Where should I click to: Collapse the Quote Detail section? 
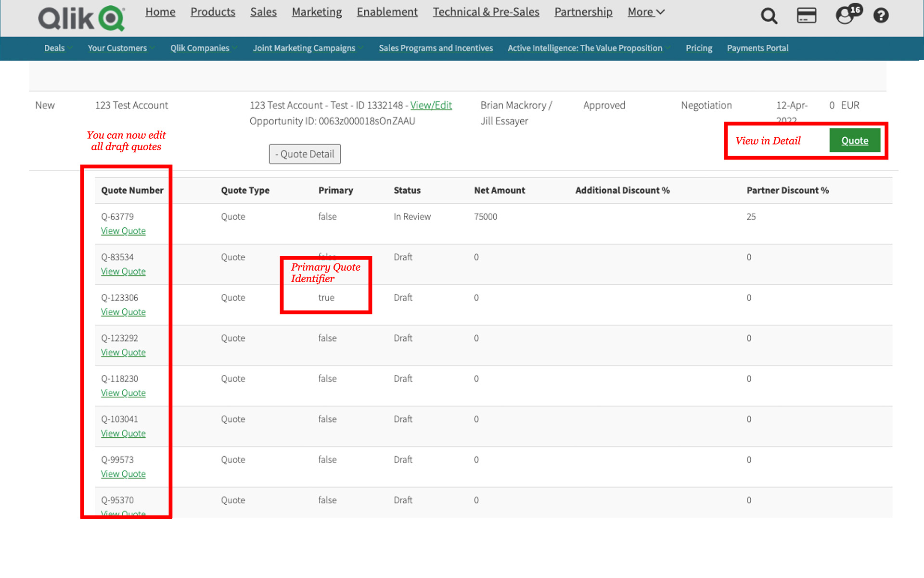coord(305,154)
